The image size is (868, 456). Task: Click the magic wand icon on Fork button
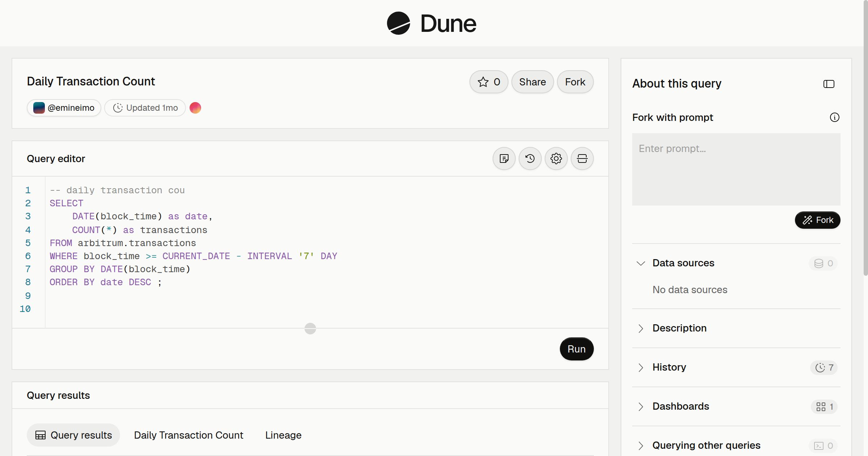click(807, 220)
